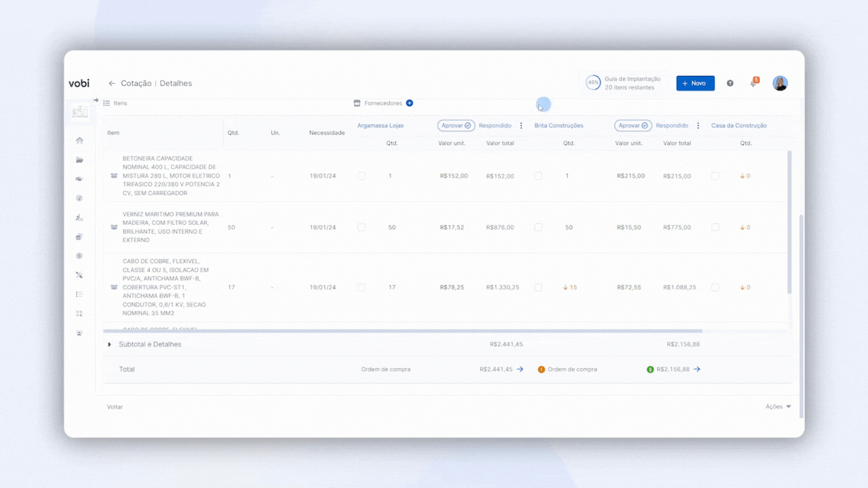Click the orange 15 quantity for Brita Construções

570,287
